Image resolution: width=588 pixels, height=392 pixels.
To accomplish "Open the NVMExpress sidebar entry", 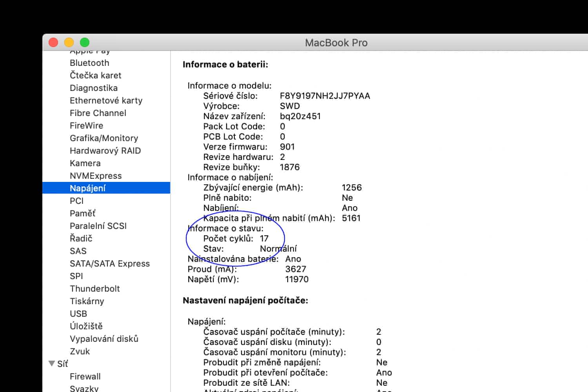I will (x=96, y=176).
